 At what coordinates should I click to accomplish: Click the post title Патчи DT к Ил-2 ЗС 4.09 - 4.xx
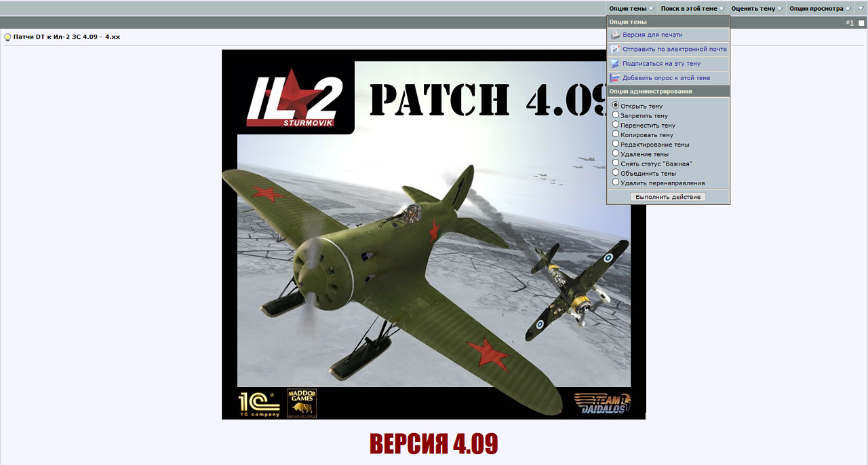click(66, 37)
